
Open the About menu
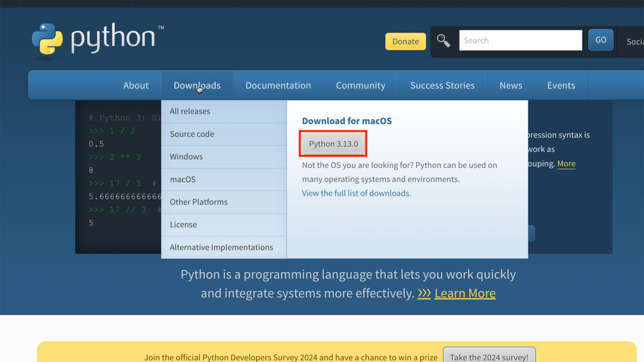pos(136,85)
